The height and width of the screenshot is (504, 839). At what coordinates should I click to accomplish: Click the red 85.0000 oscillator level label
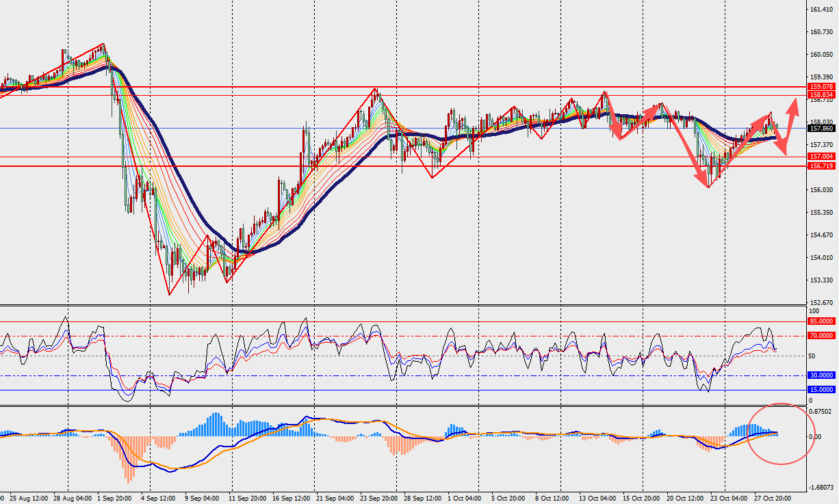tap(821, 321)
